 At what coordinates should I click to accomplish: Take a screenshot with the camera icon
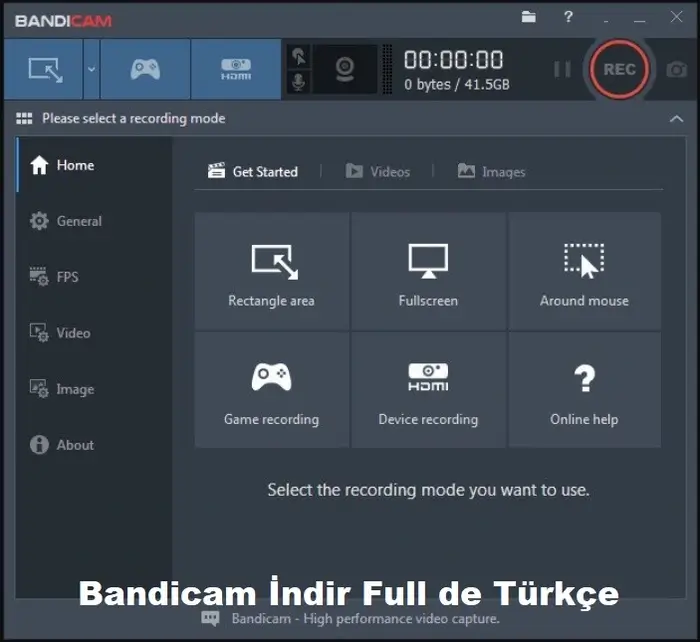(676, 70)
